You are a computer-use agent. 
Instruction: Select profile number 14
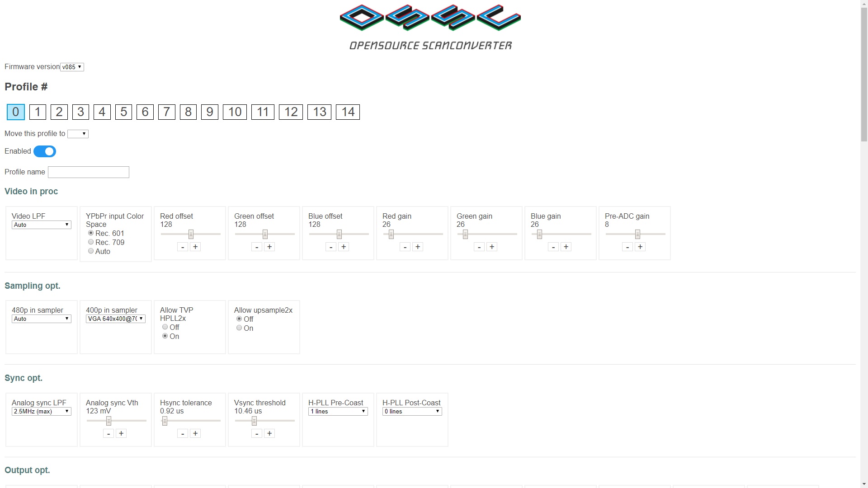[x=348, y=112]
